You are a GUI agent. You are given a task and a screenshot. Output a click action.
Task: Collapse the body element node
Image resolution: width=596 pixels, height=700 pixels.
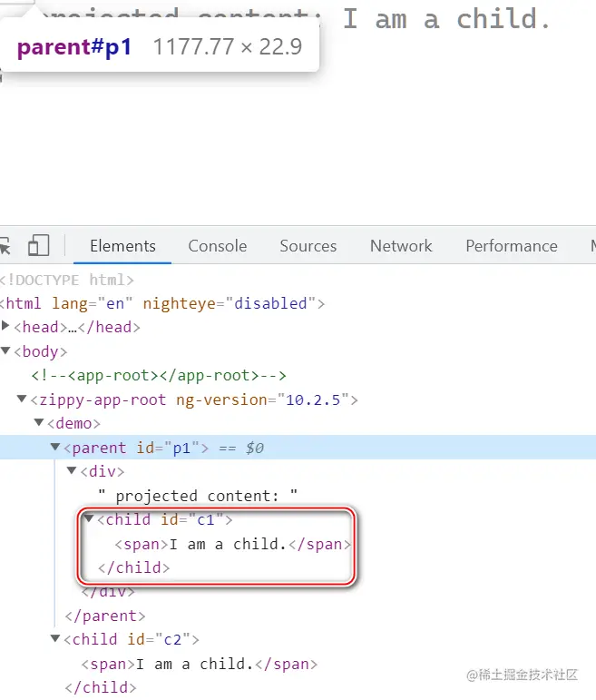[5, 350]
